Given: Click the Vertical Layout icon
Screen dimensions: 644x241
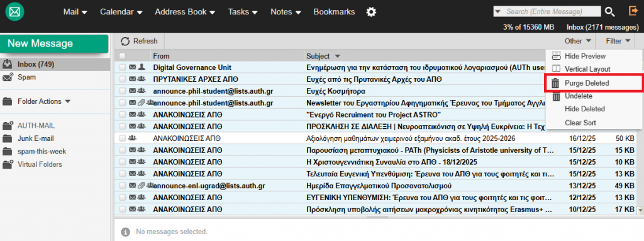Looking at the screenshot, I should [x=556, y=69].
